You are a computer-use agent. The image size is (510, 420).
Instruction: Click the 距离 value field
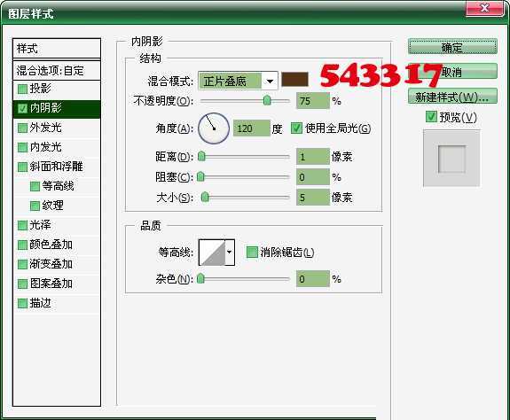(313, 157)
